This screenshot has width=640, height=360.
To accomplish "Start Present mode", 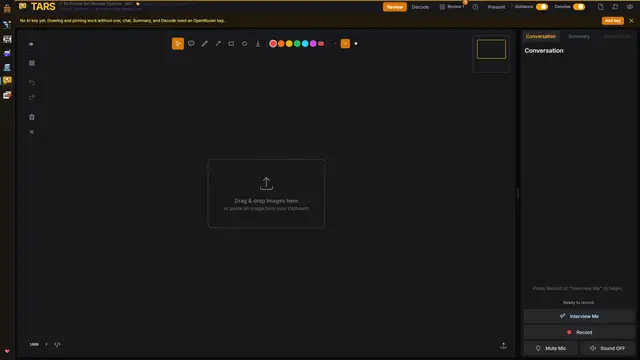I will pos(496,7).
